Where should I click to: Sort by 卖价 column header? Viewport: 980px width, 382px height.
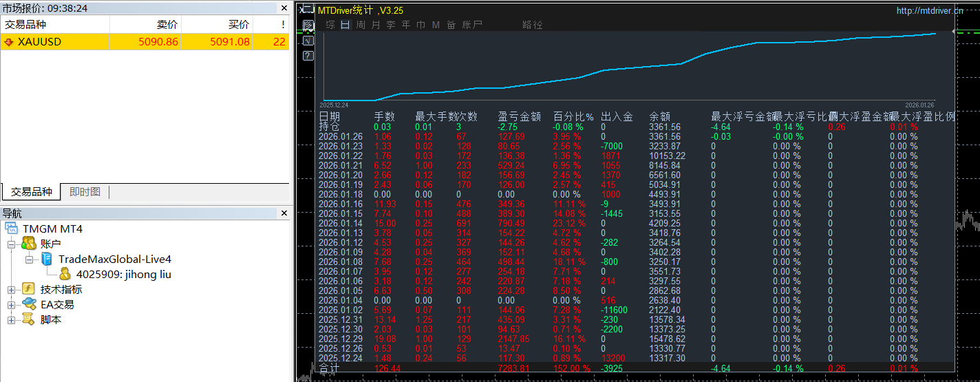145,24
